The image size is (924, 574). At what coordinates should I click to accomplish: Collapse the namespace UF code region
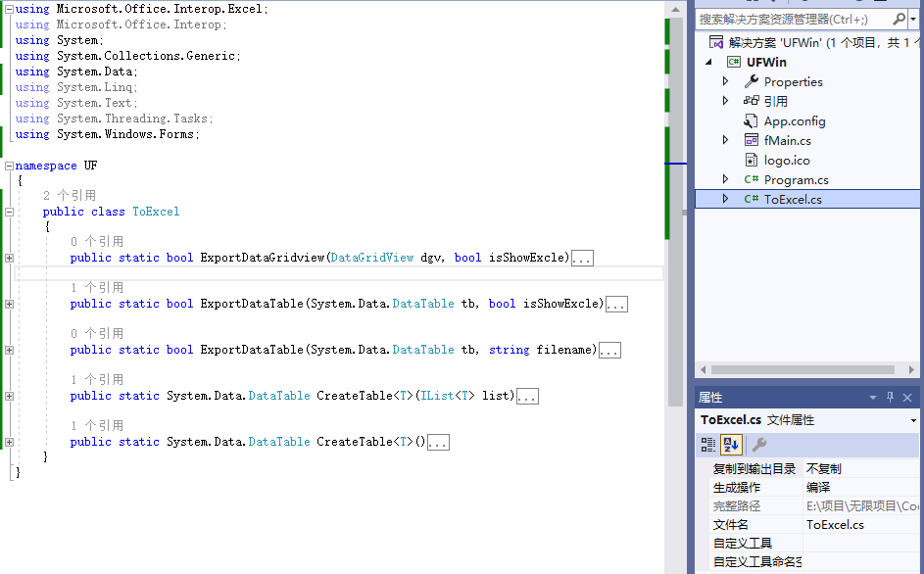[9, 166]
